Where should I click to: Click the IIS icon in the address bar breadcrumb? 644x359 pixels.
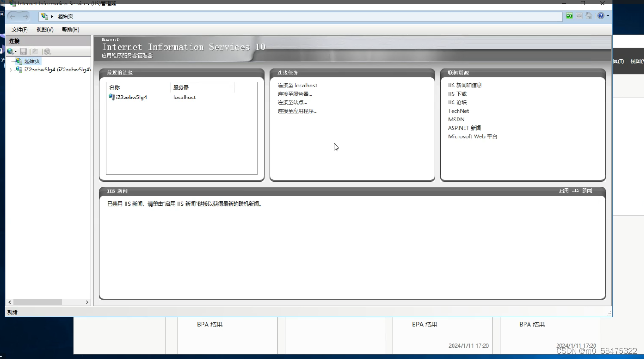point(44,16)
